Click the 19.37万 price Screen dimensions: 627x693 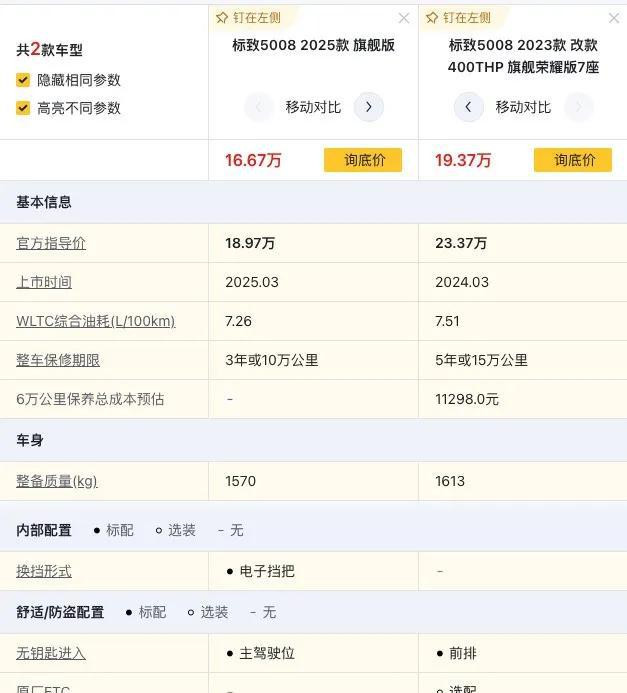pyautogui.click(x=463, y=160)
